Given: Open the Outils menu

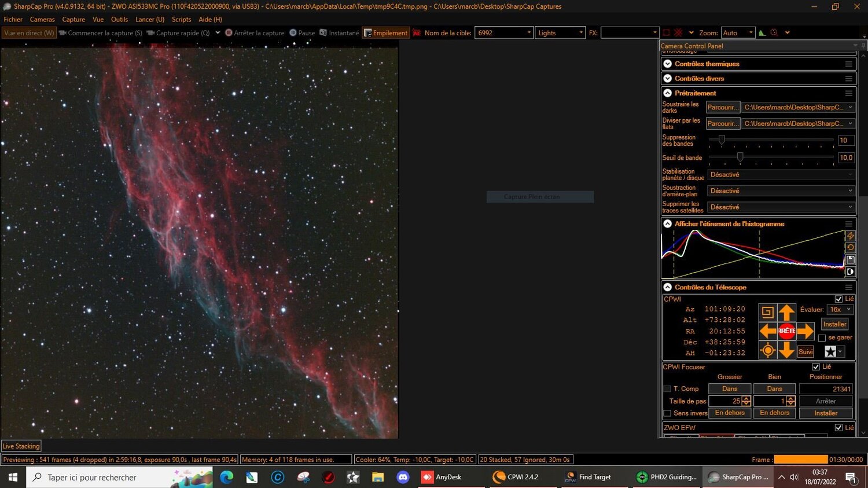Looking at the screenshot, I should (x=119, y=19).
